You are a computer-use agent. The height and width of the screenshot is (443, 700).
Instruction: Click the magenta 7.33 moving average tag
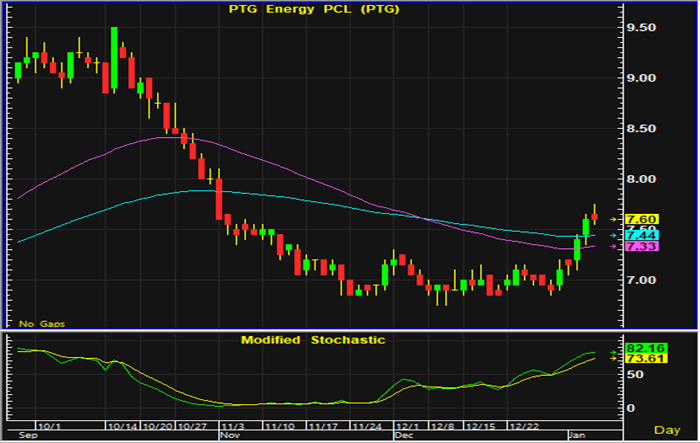click(640, 247)
